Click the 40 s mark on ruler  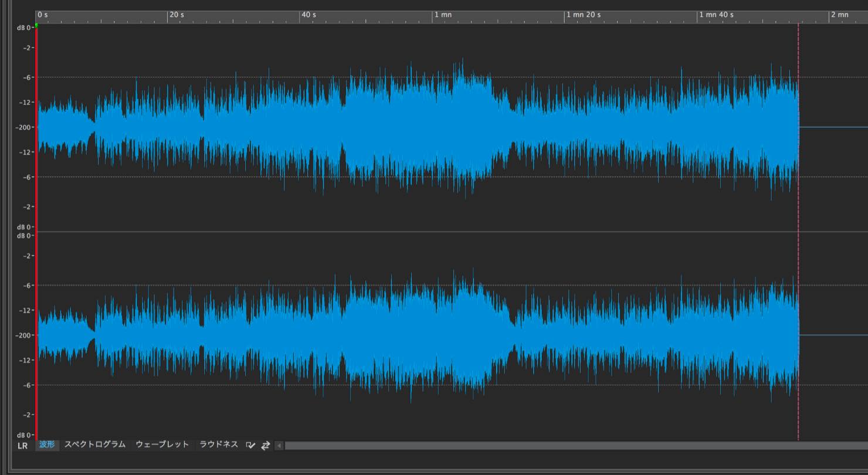pos(309,15)
